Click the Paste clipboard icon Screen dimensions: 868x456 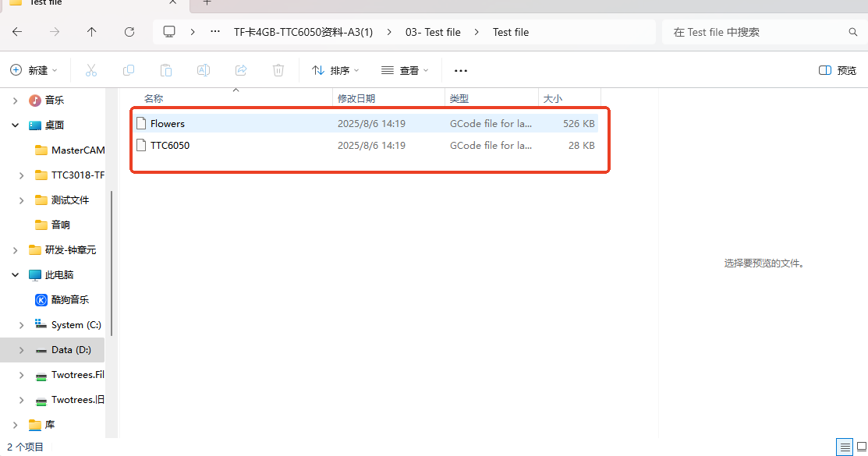166,70
